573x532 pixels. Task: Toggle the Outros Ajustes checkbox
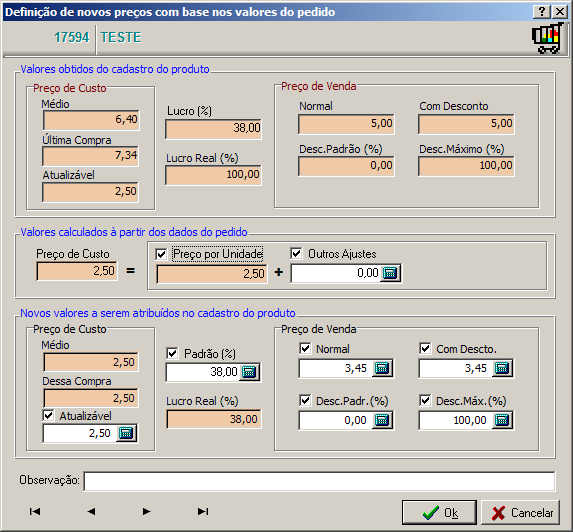coord(296,253)
